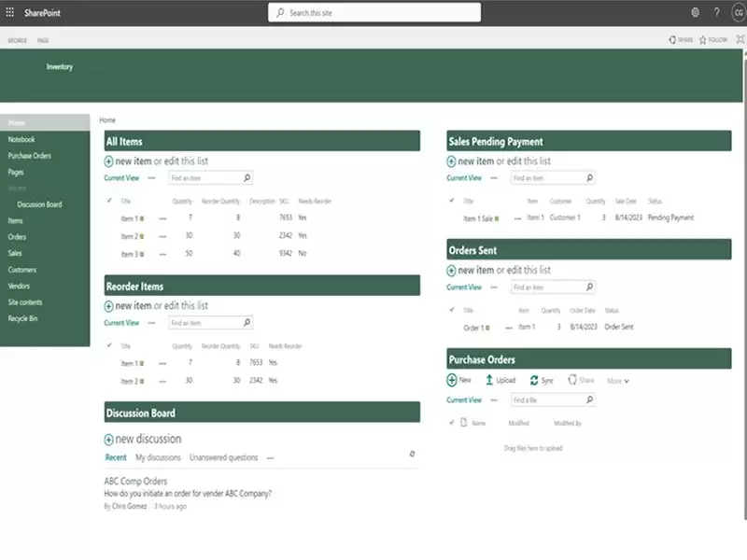
Task: Click the New icon in Purchase Orders
Action: [450, 380]
